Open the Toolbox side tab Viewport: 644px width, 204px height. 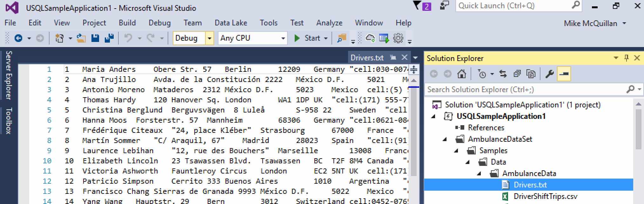click(9, 121)
